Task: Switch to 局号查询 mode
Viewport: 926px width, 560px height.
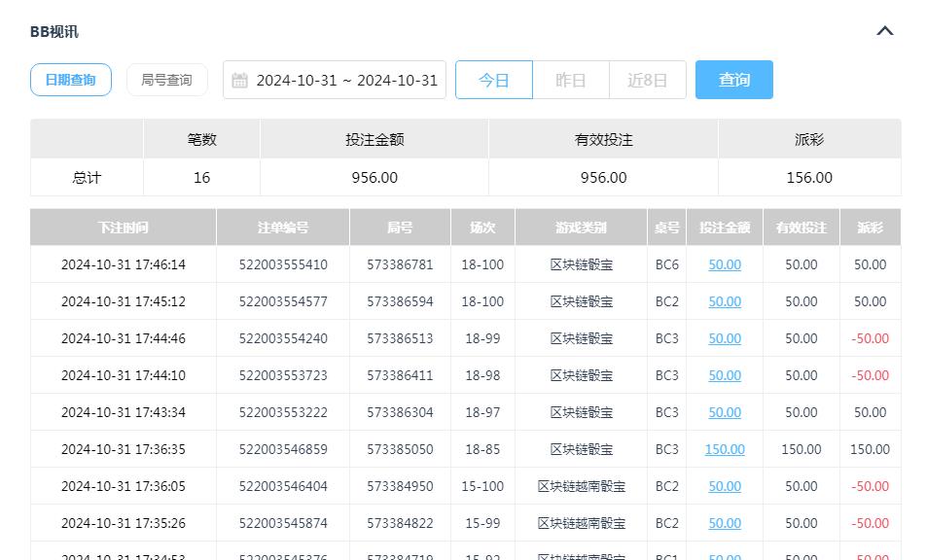Action: pos(166,80)
